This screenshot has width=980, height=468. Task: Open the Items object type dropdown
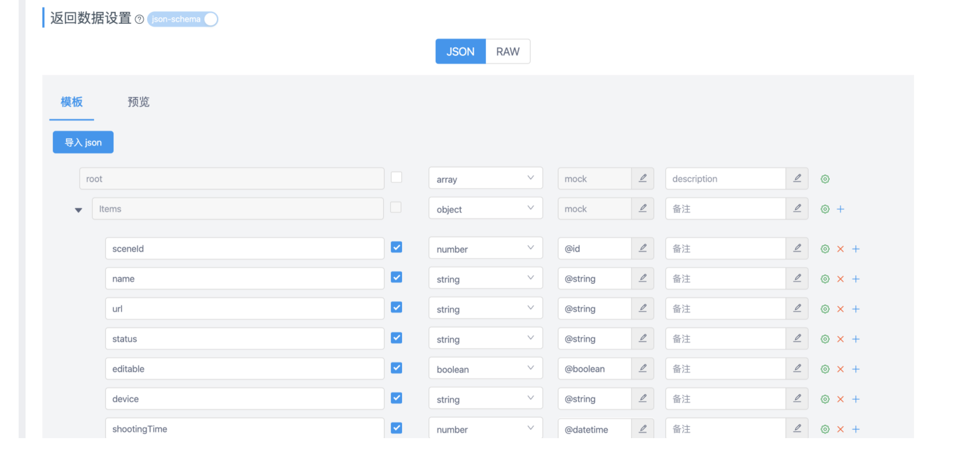coord(485,209)
